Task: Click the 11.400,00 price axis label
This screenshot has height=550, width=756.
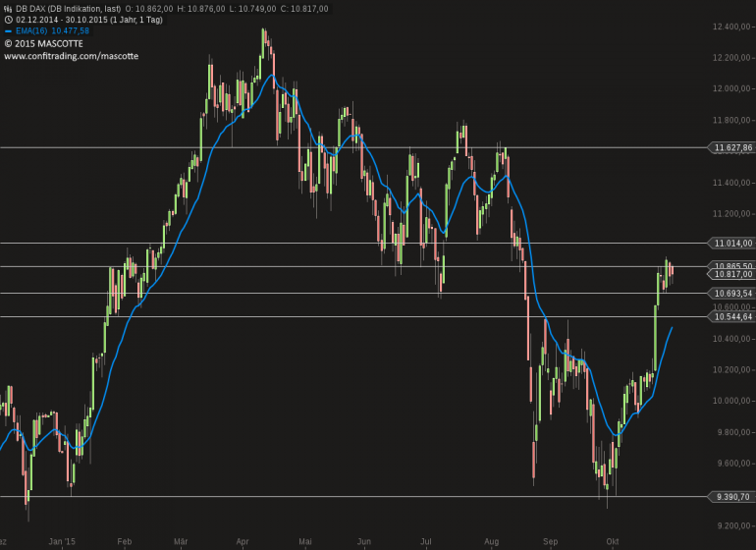Action: click(x=731, y=183)
